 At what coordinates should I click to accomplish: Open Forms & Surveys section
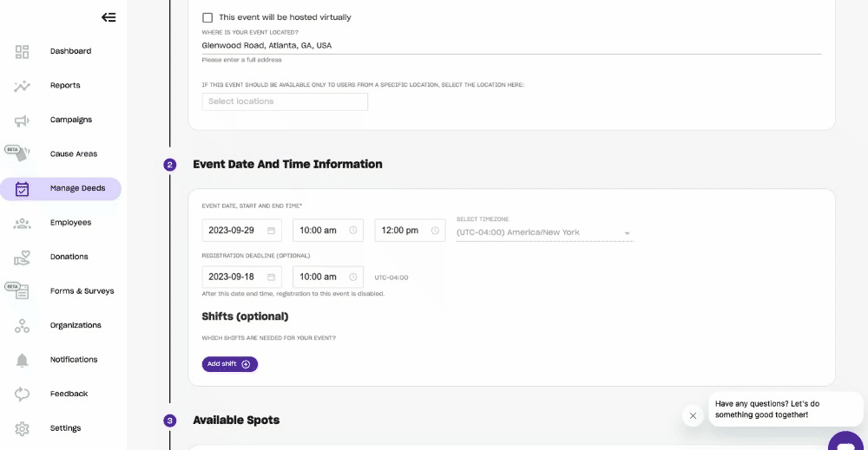click(x=82, y=291)
